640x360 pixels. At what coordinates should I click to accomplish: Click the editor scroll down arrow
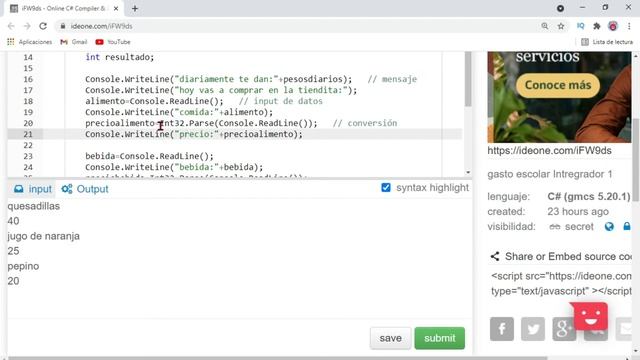pos(468,173)
